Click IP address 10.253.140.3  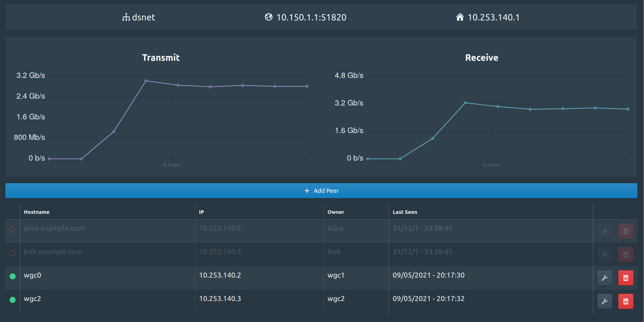pyautogui.click(x=220, y=299)
